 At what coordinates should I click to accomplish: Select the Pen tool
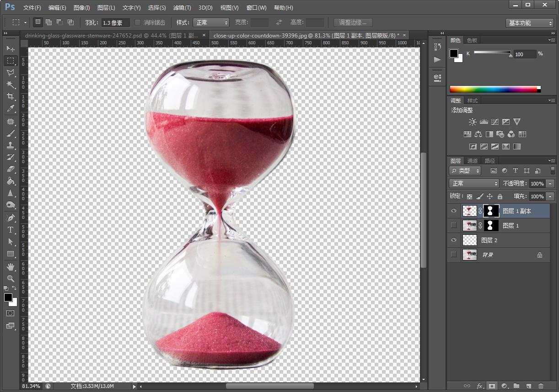(11, 217)
